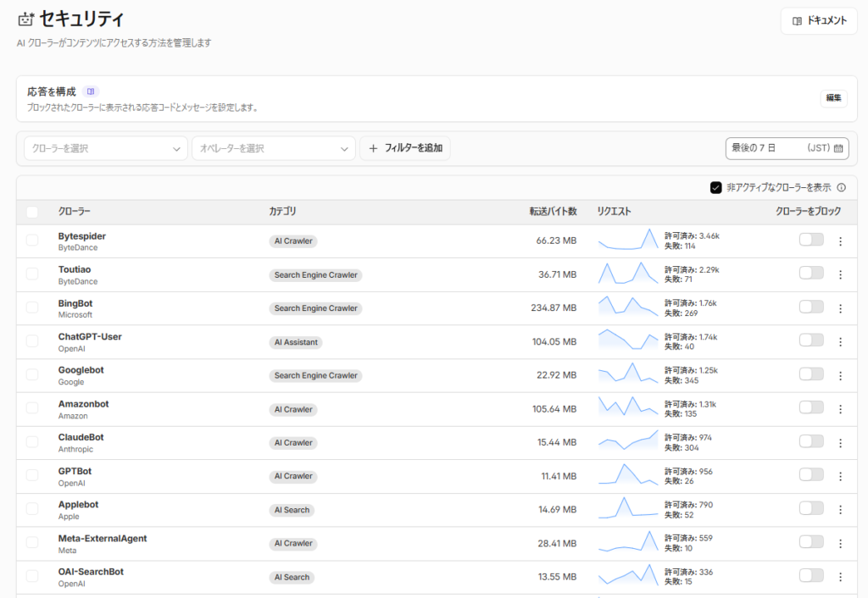Toggle block switch for BingBot
Image resolution: width=868 pixels, height=598 pixels.
(x=811, y=307)
